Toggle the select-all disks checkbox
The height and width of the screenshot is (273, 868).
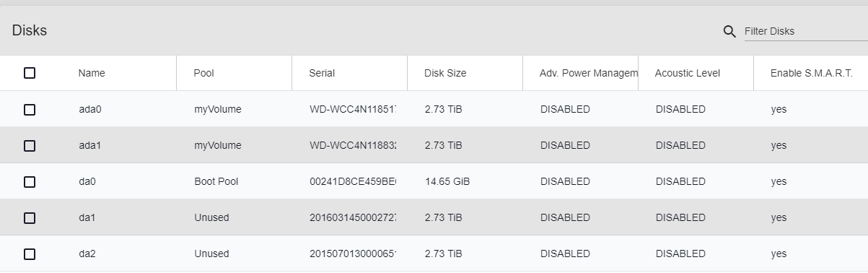[30, 73]
